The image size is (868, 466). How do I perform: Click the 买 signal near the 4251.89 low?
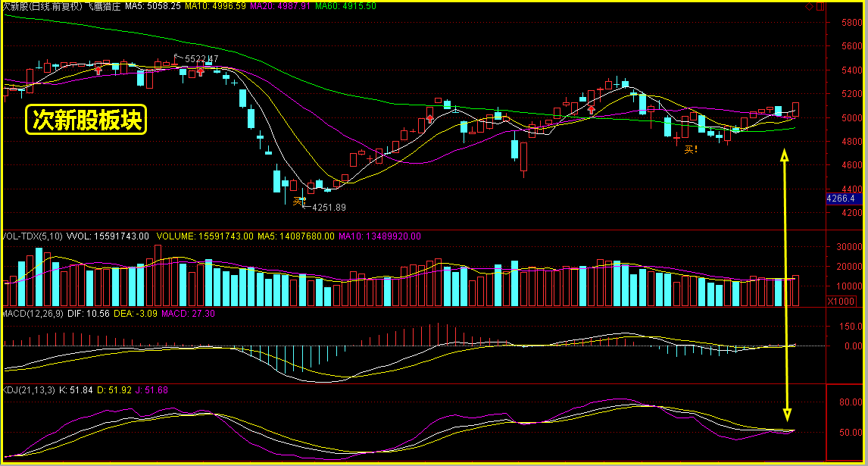tap(298, 201)
